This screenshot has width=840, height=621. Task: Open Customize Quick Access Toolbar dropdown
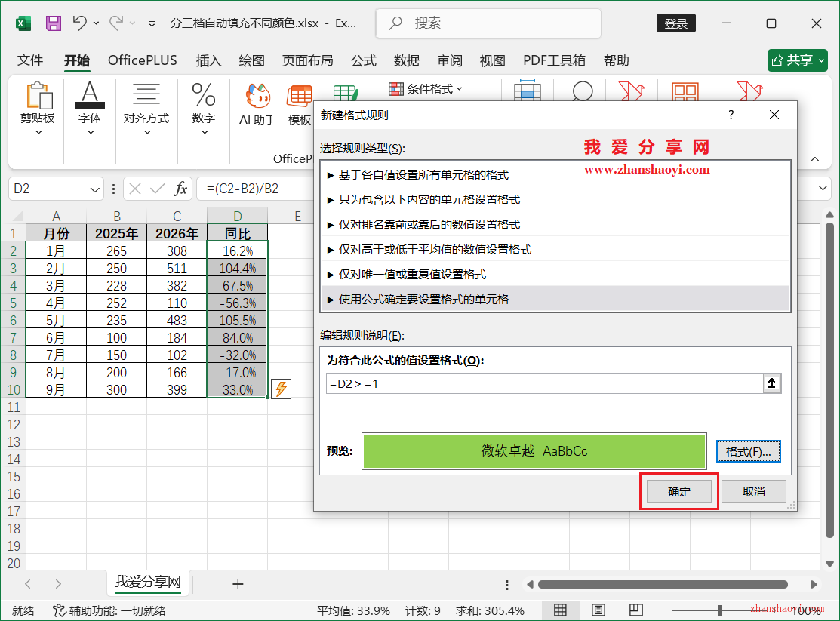point(152,23)
